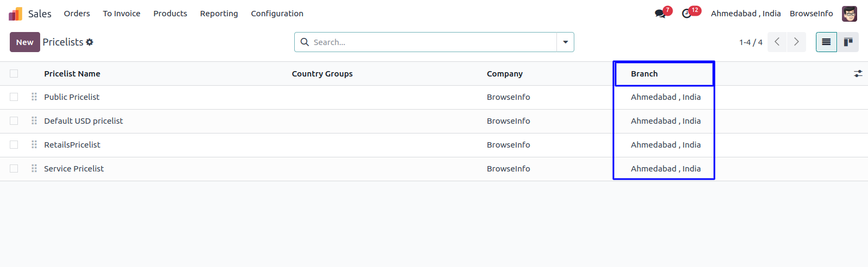The width and height of the screenshot is (868, 267).
Task: Open the Ahmedabad, India branch switcher
Action: click(x=745, y=14)
